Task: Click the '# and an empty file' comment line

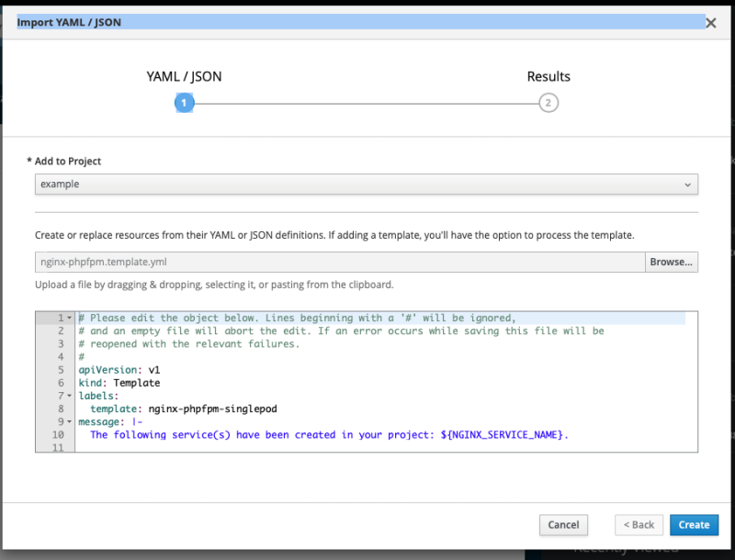Action: tap(341, 331)
